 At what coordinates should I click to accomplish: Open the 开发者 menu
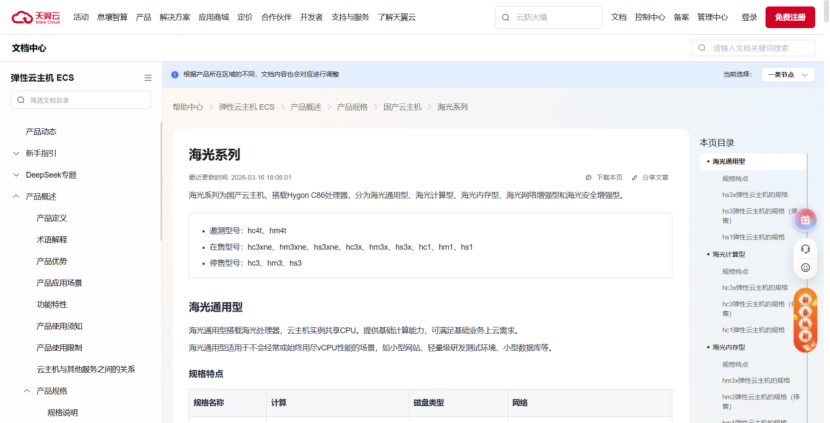point(311,17)
